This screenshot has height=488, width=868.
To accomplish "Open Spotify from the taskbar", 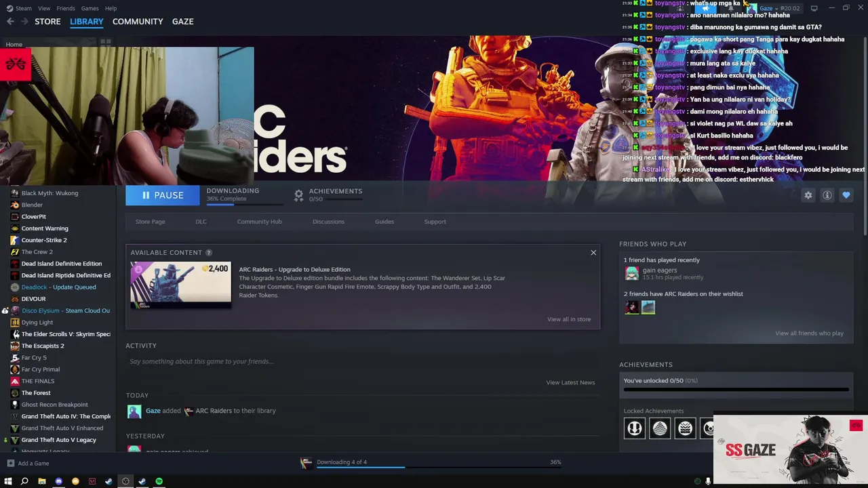I will (x=159, y=481).
